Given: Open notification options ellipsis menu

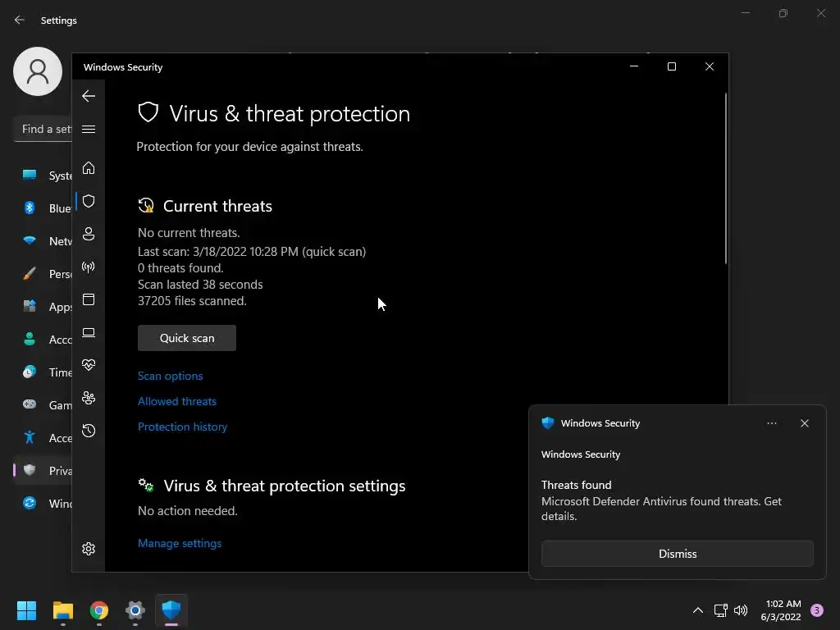Looking at the screenshot, I should 771,423.
